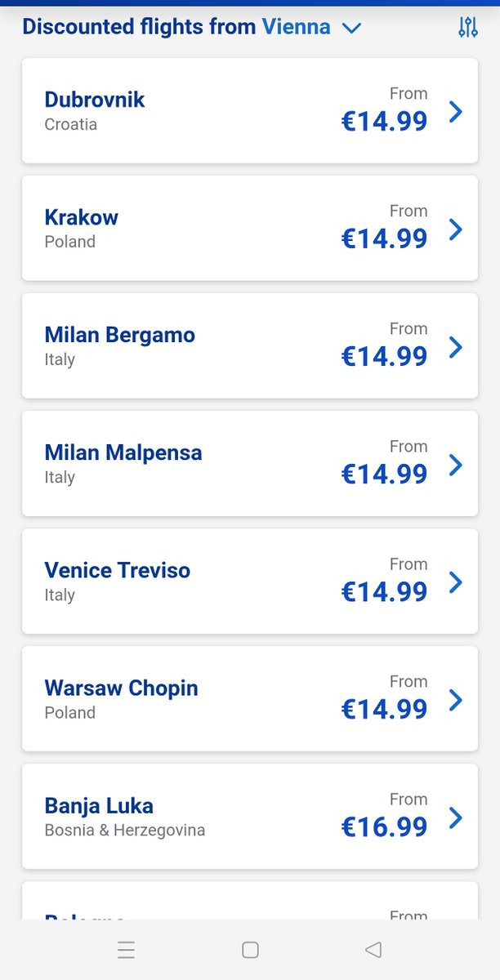
Task: Tap the Android home square button
Action: tap(251, 950)
